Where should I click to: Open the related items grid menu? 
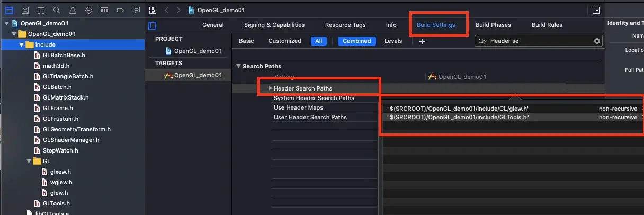(153, 10)
